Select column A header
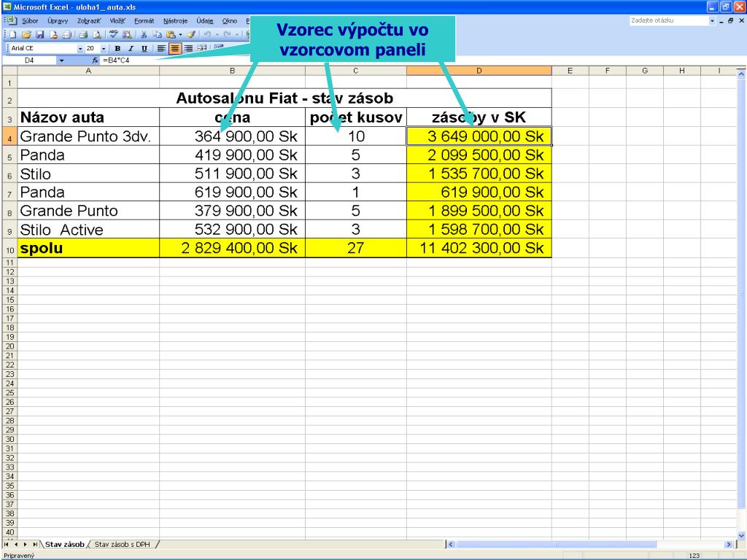The height and width of the screenshot is (560, 747). (x=88, y=71)
